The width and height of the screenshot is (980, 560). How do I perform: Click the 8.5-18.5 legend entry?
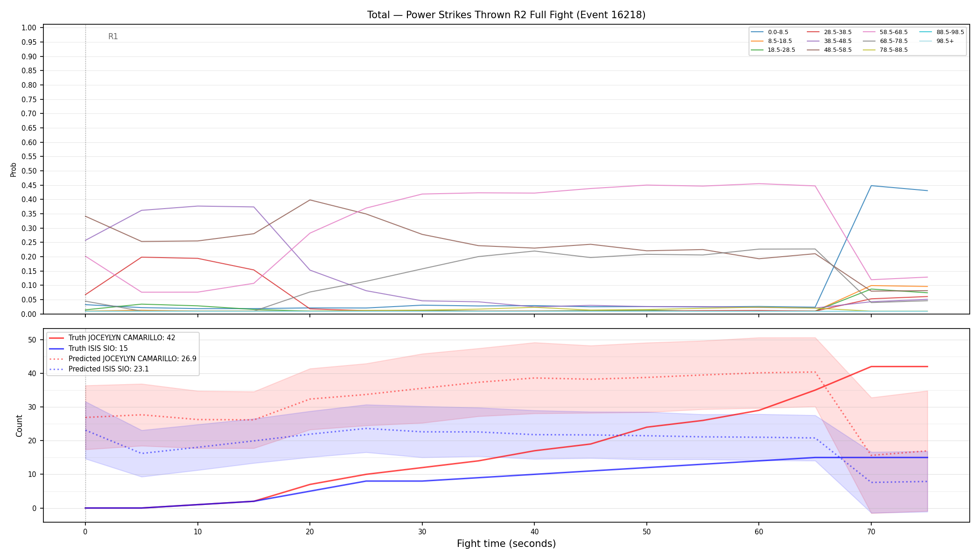pos(771,41)
